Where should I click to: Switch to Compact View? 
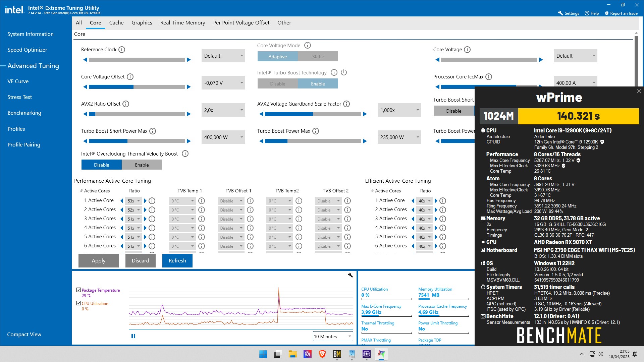[x=24, y=334]
